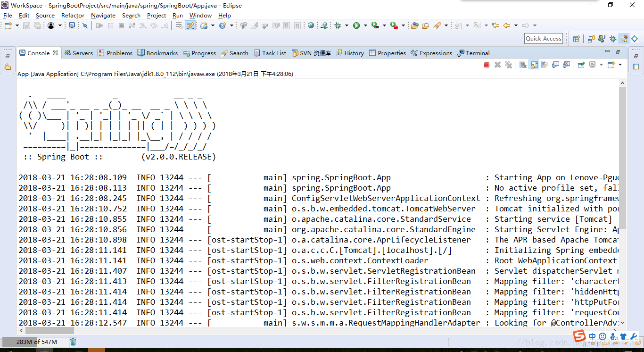Remove launch with the single gray X

(497, 65)
